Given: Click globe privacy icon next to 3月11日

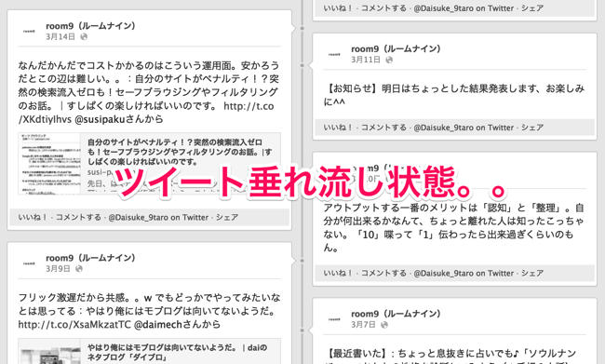Looking at the screenshot, I should point(389,60).
